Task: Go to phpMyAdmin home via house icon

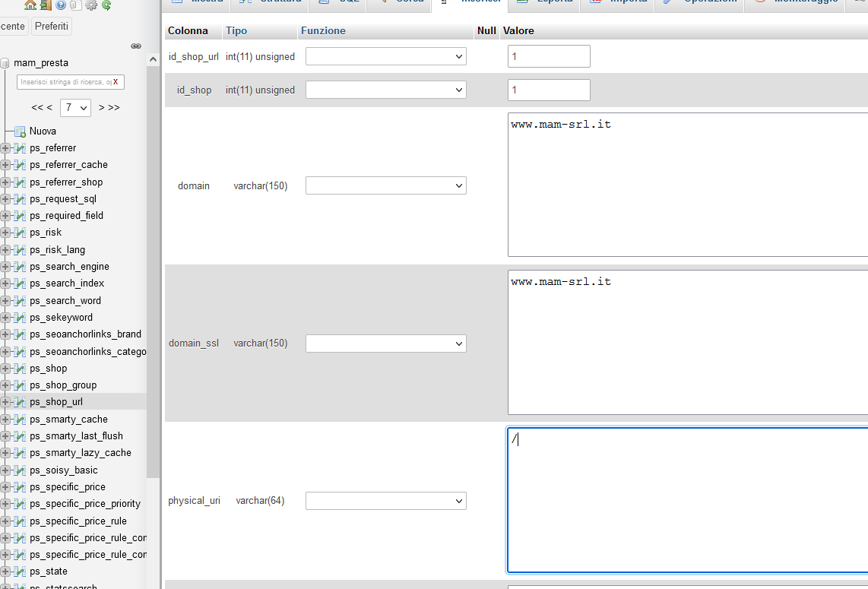Action: click(x=30, y=5)
